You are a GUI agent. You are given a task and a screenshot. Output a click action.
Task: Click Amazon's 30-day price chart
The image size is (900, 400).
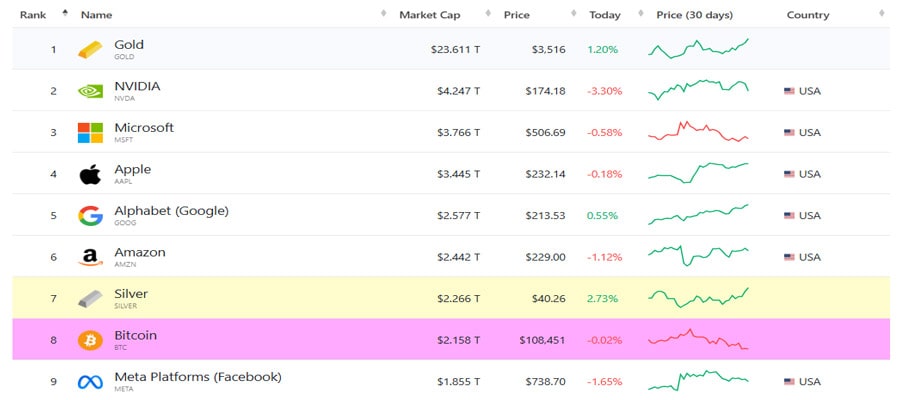699,256
